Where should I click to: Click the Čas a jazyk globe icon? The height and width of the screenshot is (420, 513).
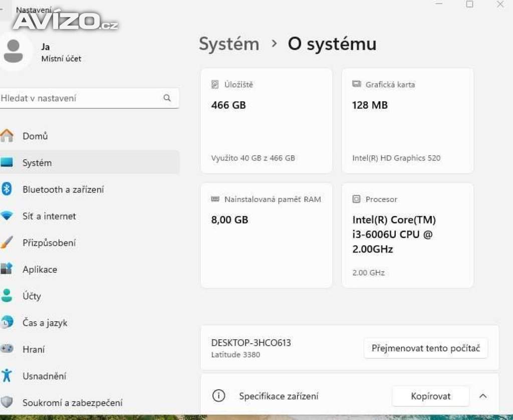[7, 322]
